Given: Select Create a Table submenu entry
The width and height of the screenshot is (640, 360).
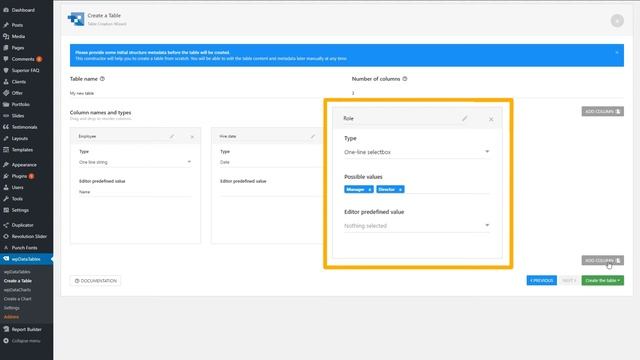Looking at the screenshot, I should point(18,281).
